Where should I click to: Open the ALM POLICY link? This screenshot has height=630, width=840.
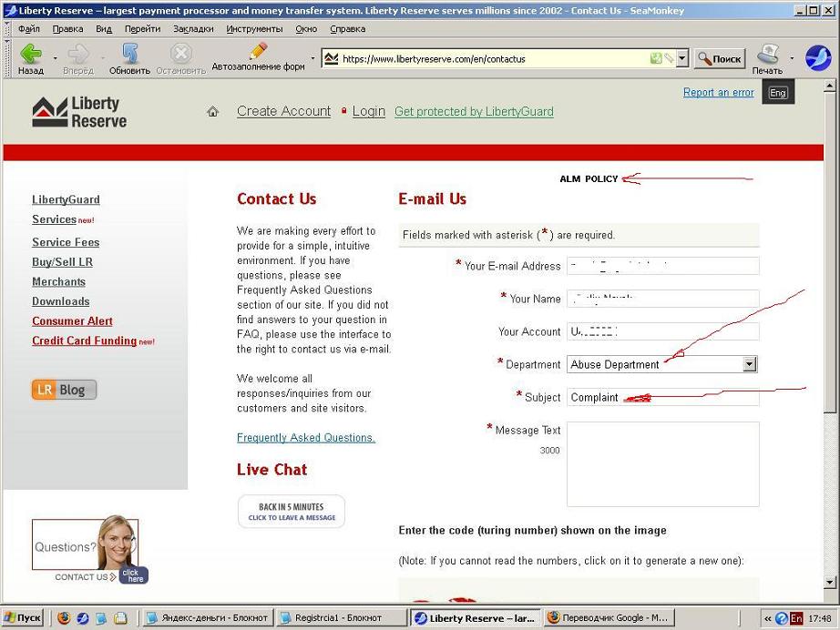[589, 178]
